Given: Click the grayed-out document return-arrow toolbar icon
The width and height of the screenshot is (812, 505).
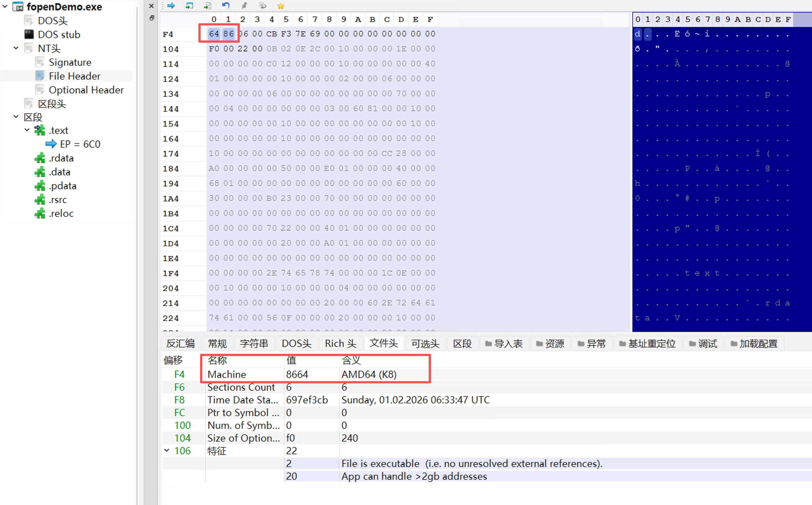Looking at the screenshot, I should (262, 6).
